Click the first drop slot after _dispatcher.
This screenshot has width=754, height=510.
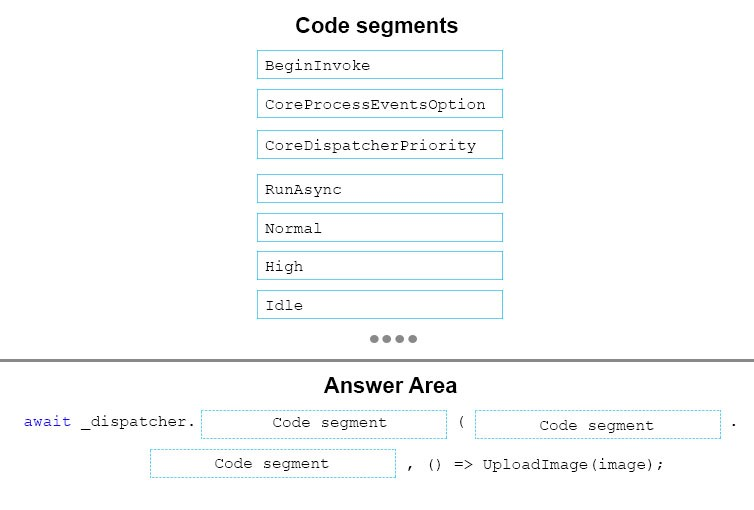(324, 424)
